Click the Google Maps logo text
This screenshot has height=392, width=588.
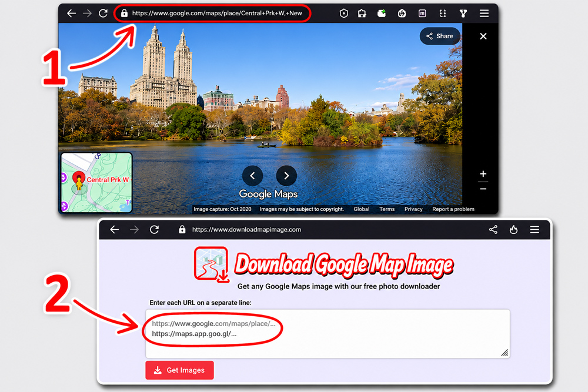tap(269, 194)
